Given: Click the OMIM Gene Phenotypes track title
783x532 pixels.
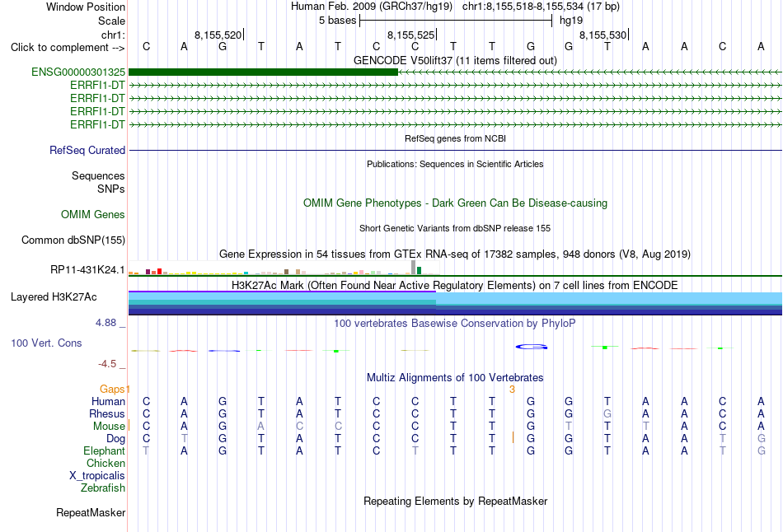Looking at the screenshot, I should (x=455, y=203).
